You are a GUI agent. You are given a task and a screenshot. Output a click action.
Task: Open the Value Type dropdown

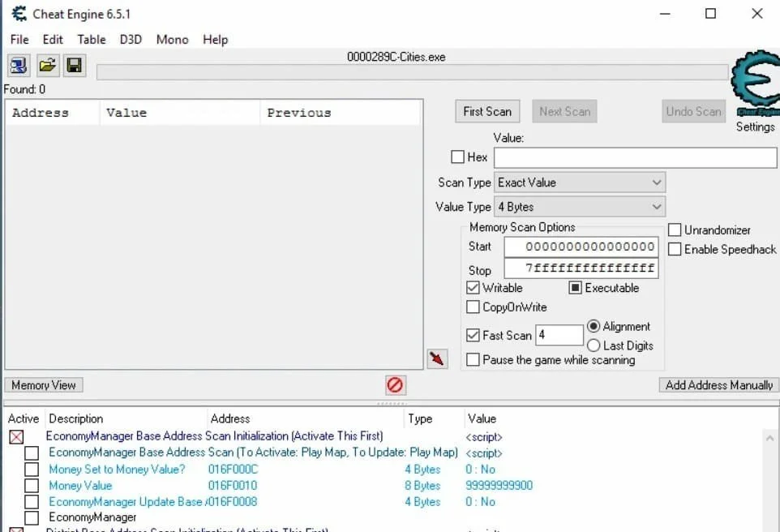[580, 207]
